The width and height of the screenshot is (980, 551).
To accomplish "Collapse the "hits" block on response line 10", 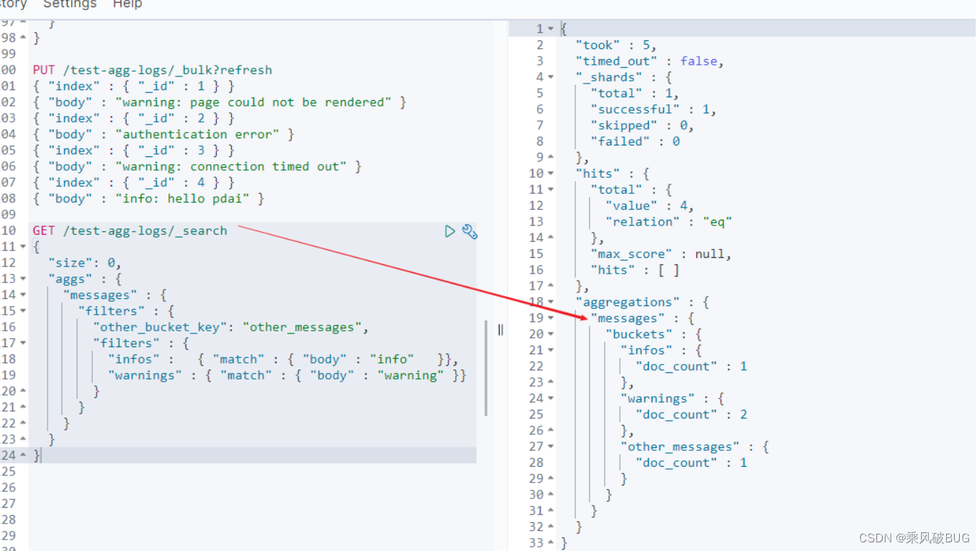I will tap(551, 174).
